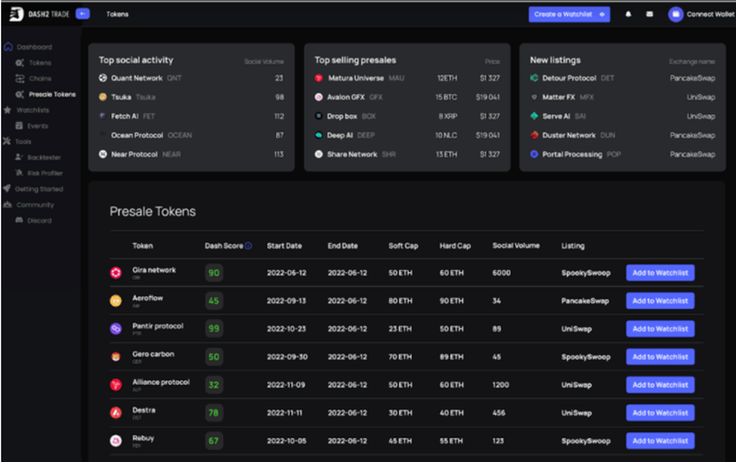The width and height of the screenshot is (736, 462).
Task: Click the Gira network token icon
Action: [116, 273]
